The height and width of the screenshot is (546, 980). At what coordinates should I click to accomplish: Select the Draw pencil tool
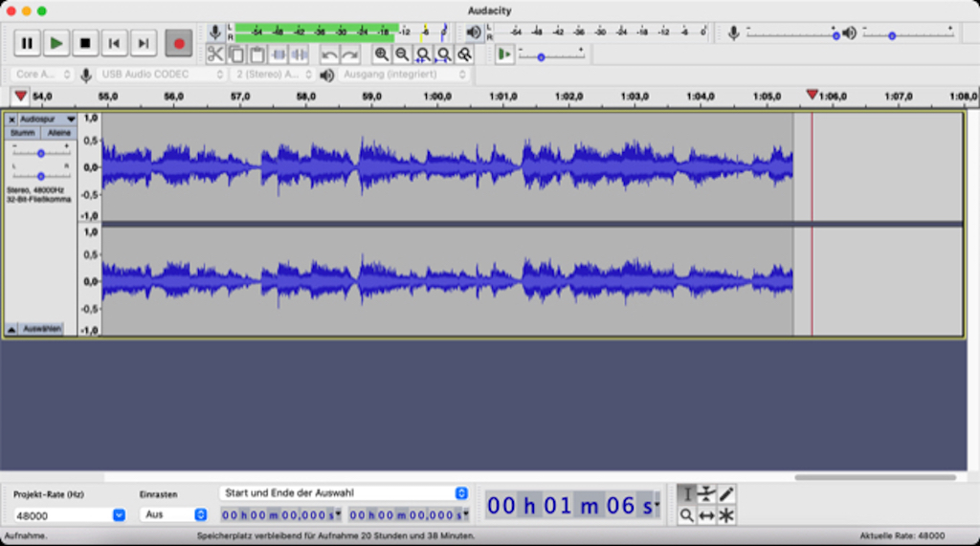[x=726, y=494]
